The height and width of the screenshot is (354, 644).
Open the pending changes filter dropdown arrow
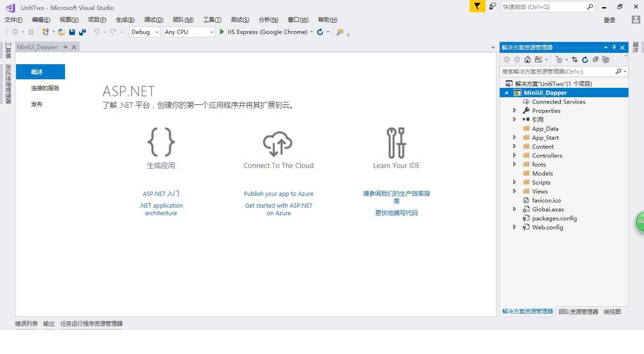coord(566,60)
